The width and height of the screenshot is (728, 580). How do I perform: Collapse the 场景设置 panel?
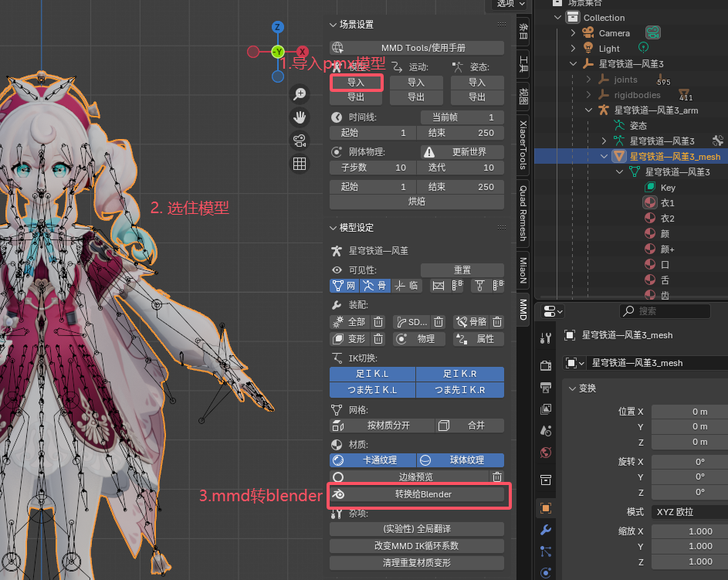333,25
